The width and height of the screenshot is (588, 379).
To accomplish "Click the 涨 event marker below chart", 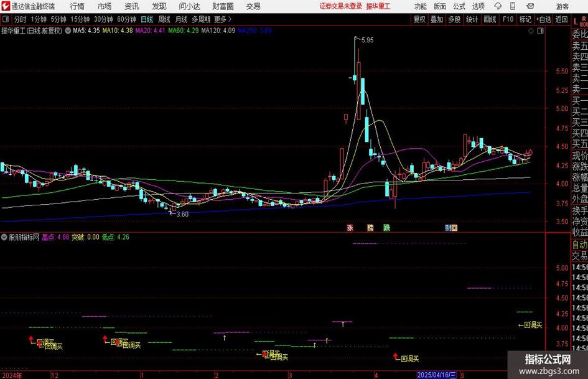I will [350, 228].
